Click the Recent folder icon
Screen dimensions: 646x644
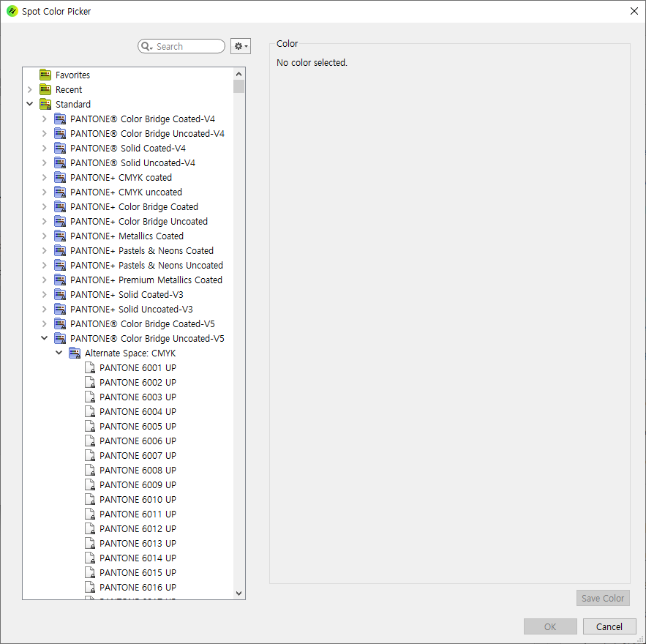click(x=45, y=89)
